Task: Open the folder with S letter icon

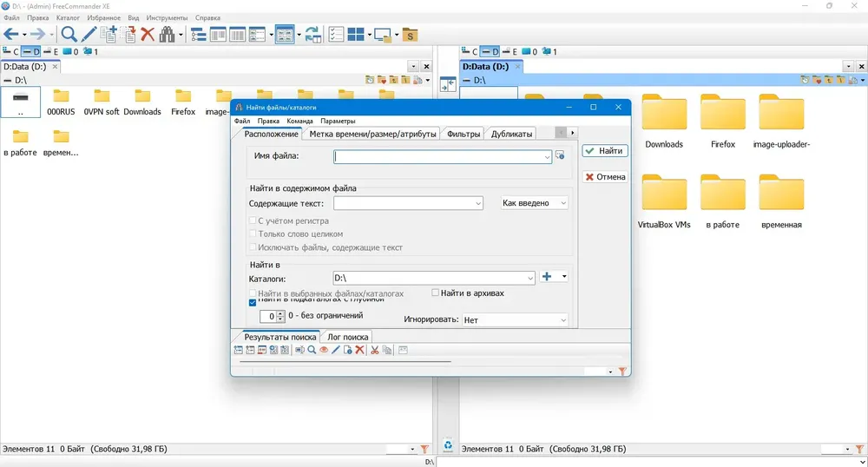Action: click(410, 36)
